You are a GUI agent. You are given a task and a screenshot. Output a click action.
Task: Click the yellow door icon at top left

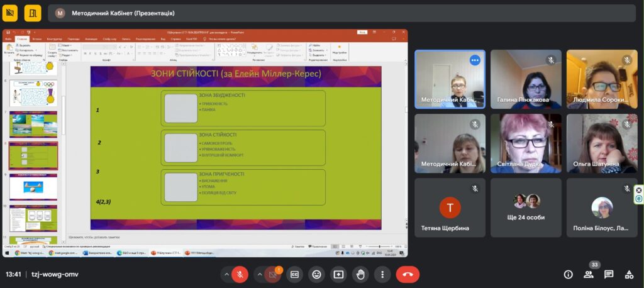click(x=33, y=13)
